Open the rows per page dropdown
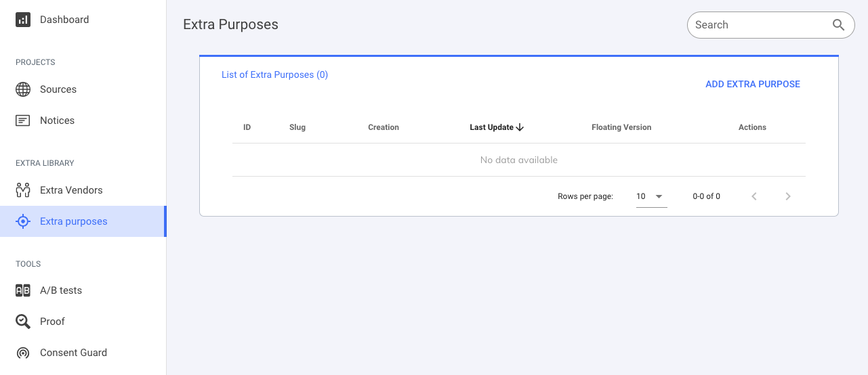The image size is (868, 375). click(651, 196)
